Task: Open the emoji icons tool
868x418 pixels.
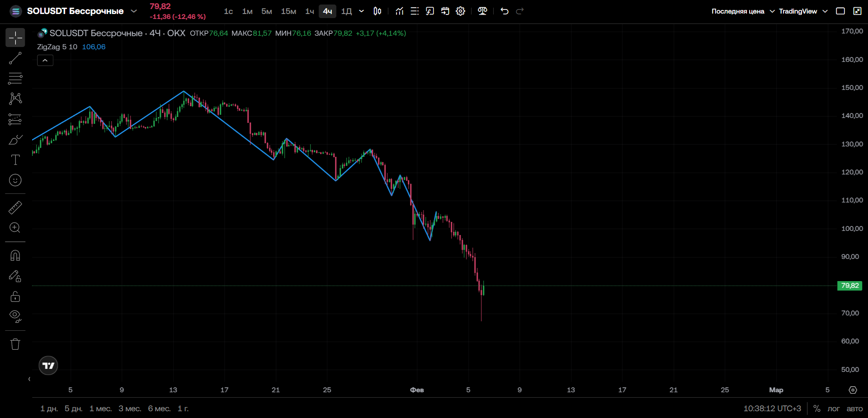Action: pyautogui.click(x=15, y=180)
